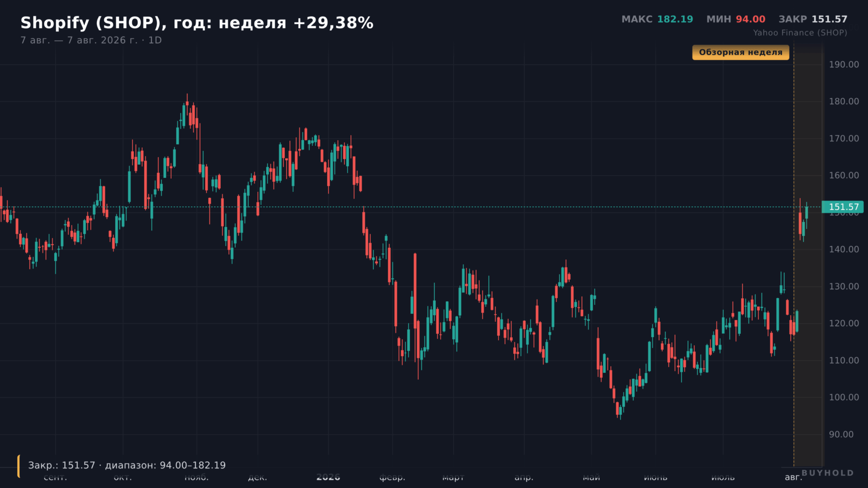Click the date range subtitle "7 авг. — 7 авг. 2026 г. · 1D"
Screen dimensions: 868x488
91,40
